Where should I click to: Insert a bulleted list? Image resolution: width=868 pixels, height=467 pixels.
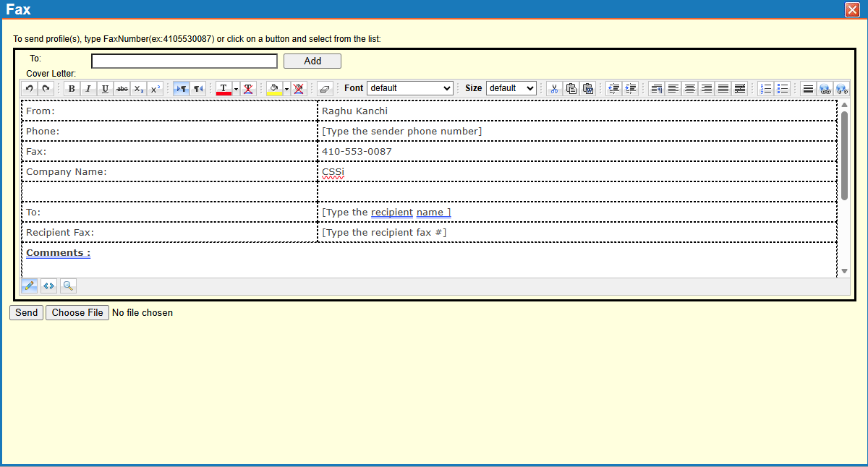tap(783, 88)
